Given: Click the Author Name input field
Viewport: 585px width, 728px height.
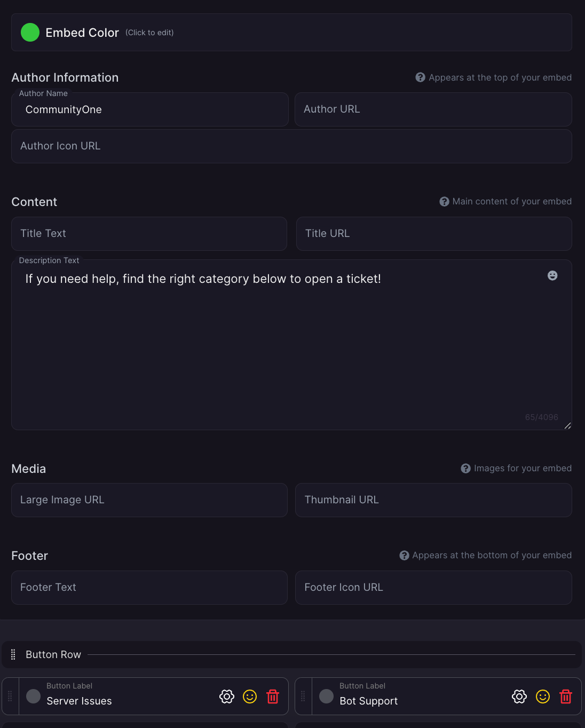Looking at the screenshot, I should tap(149, 109).
